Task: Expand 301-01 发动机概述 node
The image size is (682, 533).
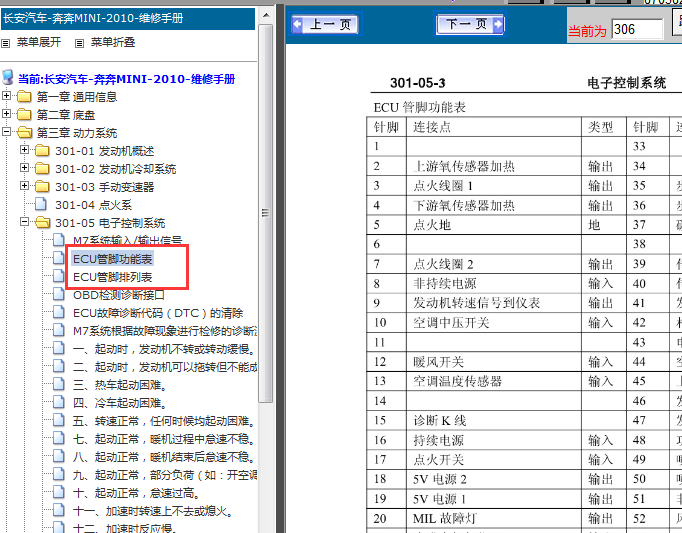Action: (24, 150)
